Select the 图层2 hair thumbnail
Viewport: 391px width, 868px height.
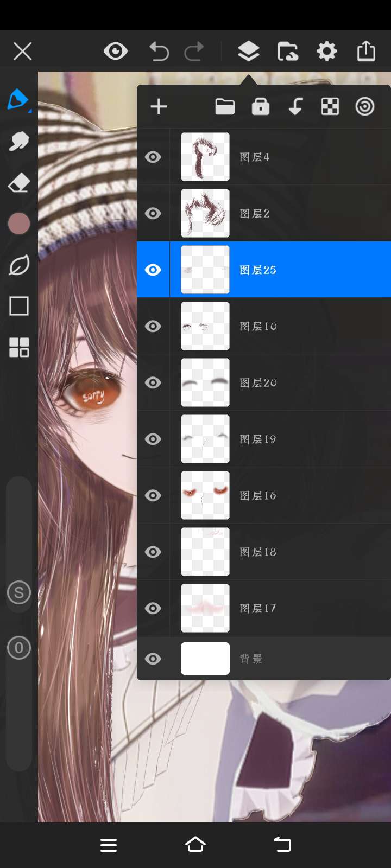pos(205,213)
